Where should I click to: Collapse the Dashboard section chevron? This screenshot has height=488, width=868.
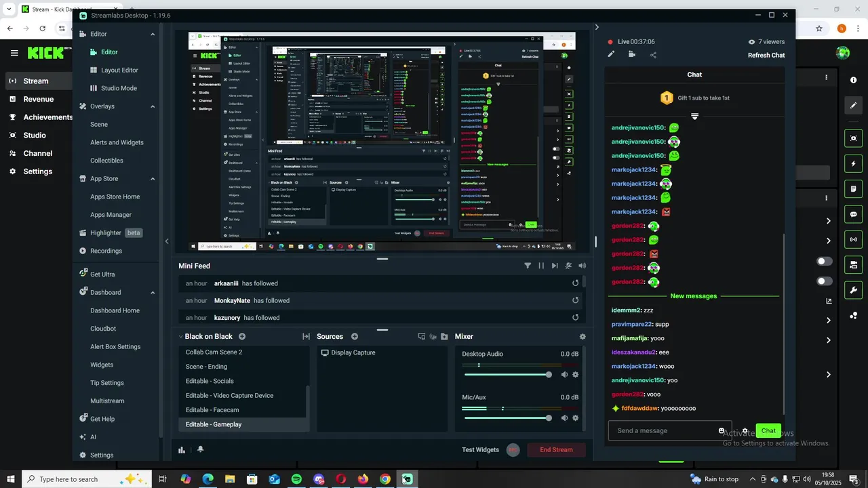(153, 293)
